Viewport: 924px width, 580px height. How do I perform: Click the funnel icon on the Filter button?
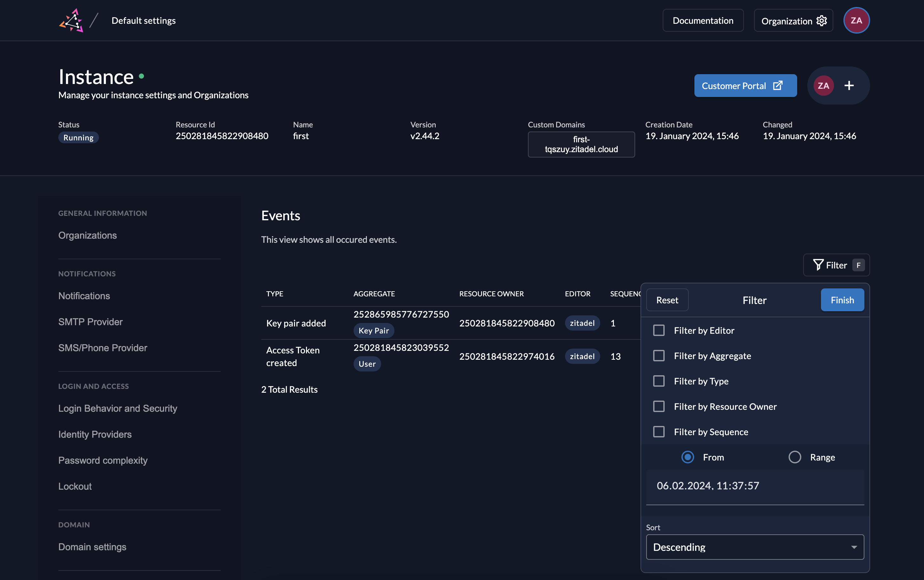818,265
